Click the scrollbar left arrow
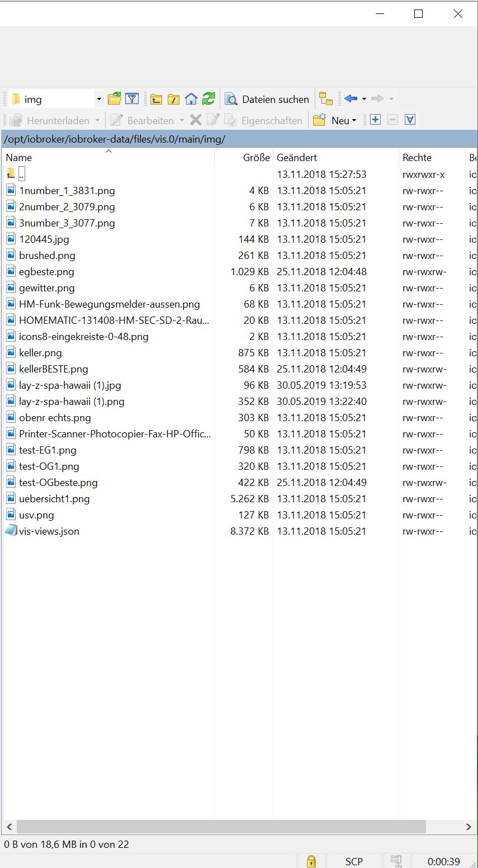Viewport: 478px width, 868px height. (9, 827)
